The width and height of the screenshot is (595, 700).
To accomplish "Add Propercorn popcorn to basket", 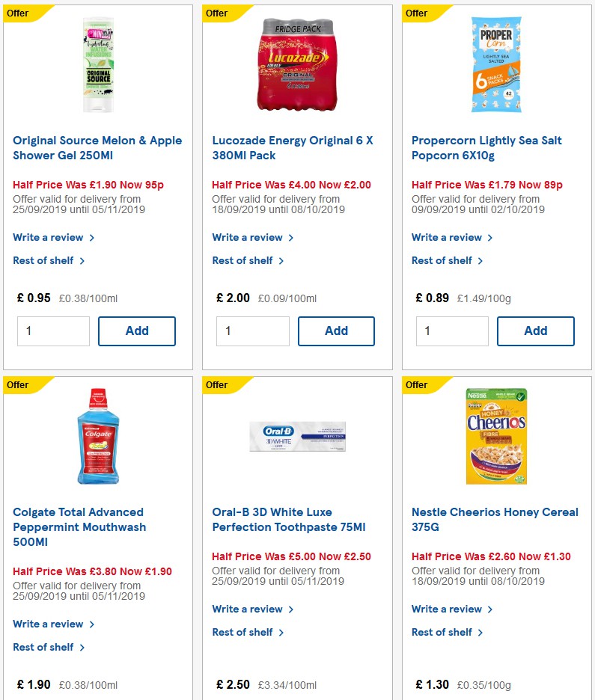I will tap(536, 331).
